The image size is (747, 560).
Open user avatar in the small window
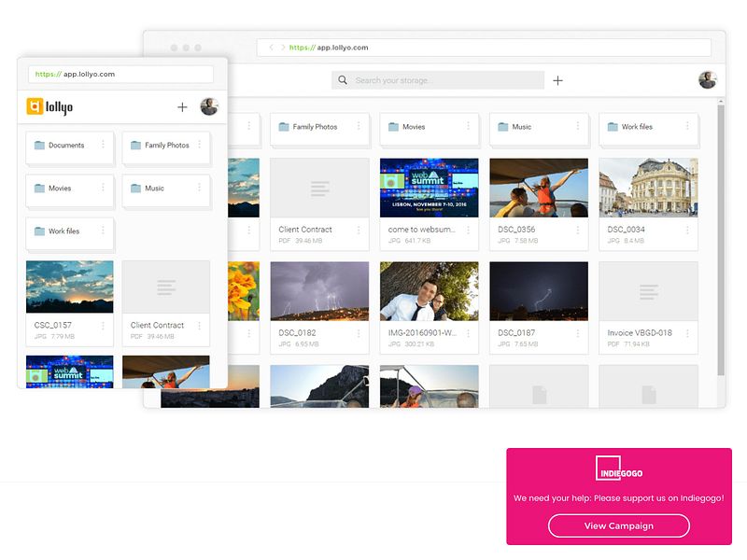[209, 106]
